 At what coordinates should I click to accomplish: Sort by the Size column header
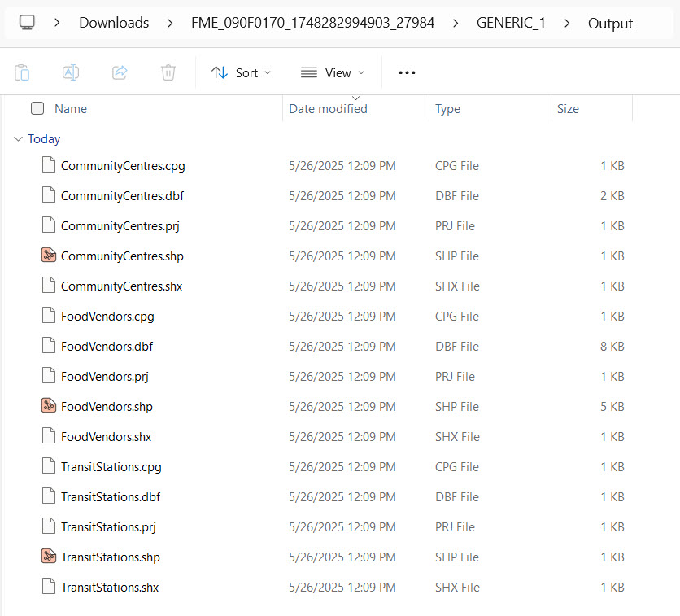(x=568, y=109)
